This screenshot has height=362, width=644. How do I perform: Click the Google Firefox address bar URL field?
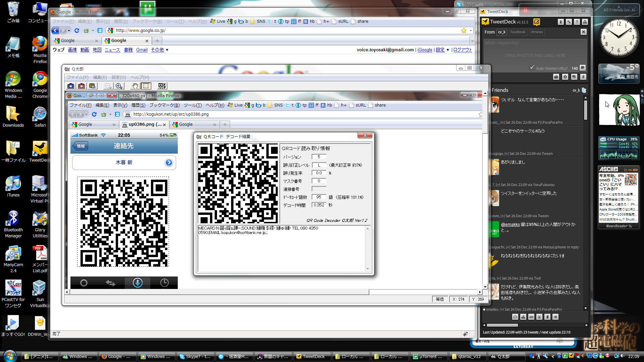(287, 31)
